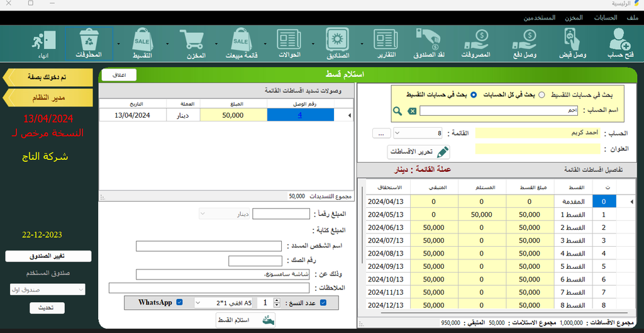Screen dimensions: 644x333
Task: Toggle the عدد النسخ checkbox
Action: [x=323, y=303]
